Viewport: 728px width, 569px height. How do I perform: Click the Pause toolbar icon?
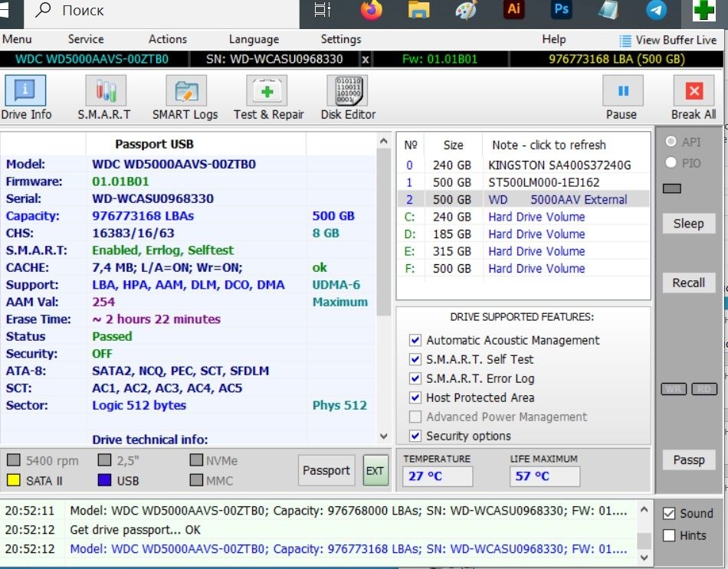coord(622,91)
